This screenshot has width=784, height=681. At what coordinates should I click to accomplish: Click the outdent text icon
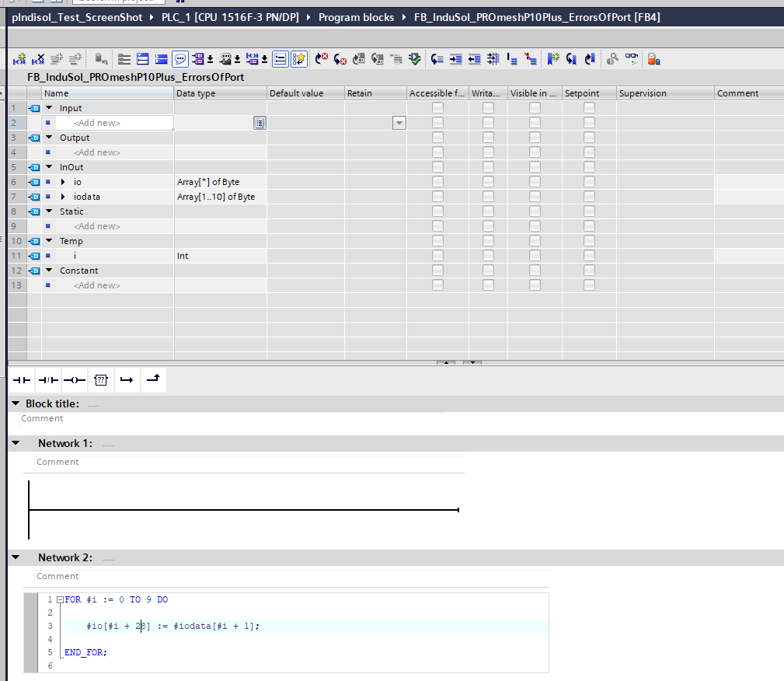pyautogui.click(x=474, y=59)
